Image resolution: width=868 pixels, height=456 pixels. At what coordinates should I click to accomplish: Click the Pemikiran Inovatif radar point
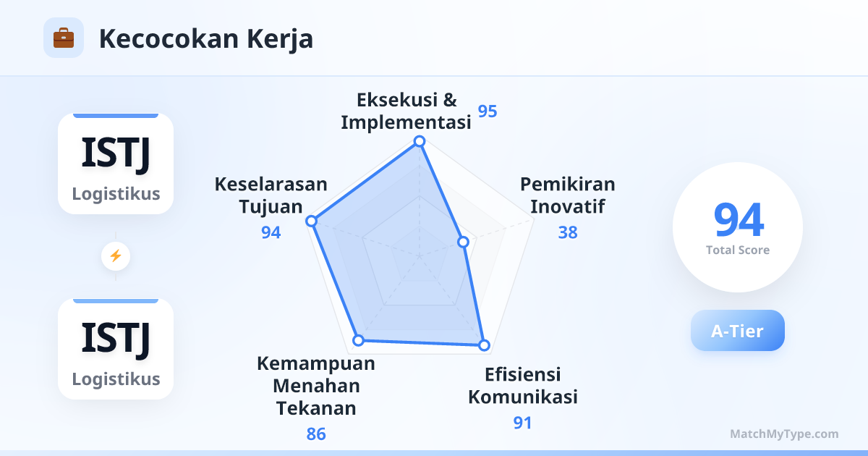[x=464, y=242]
